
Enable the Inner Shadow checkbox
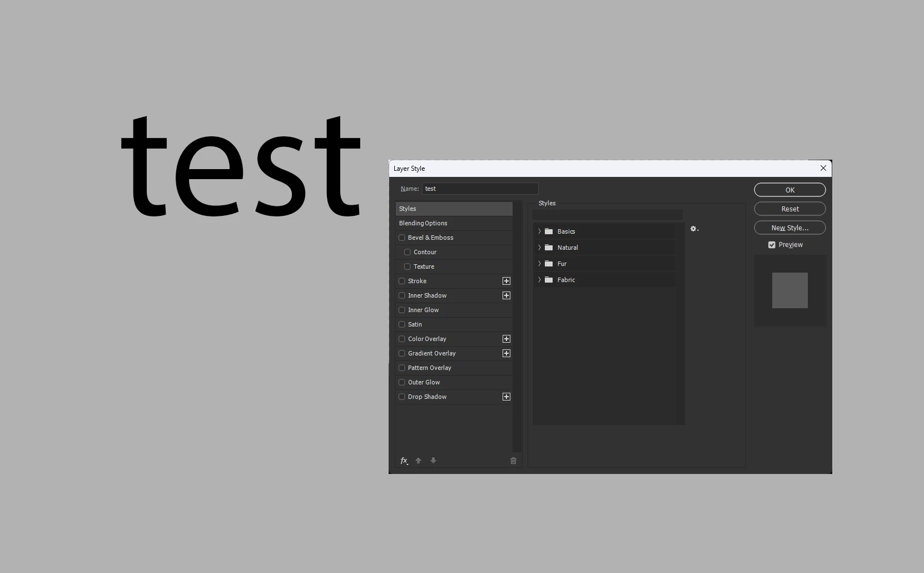pyautogui.click(x=402, y=295)
